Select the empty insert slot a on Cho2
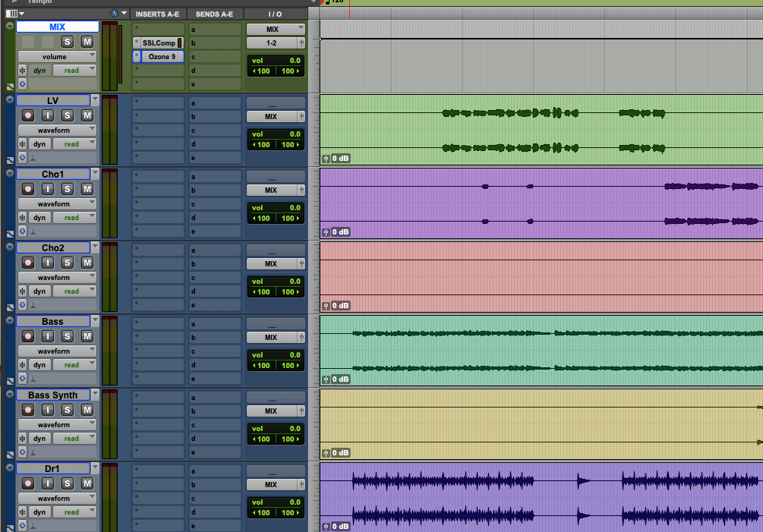Image resolution: width=763 pixels, height=532 pixels. 158,250
